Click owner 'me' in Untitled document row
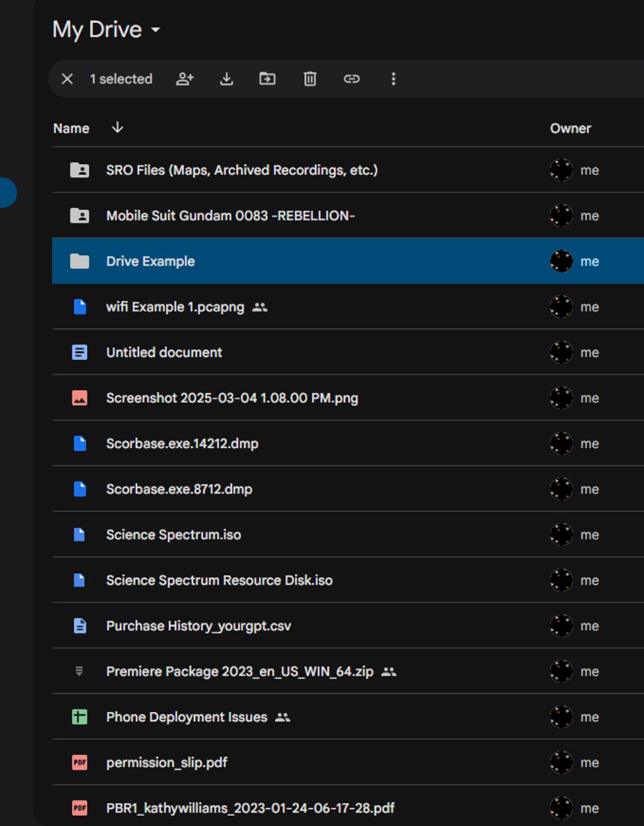The width and height of the screenshot is (644, 826). 590,353
